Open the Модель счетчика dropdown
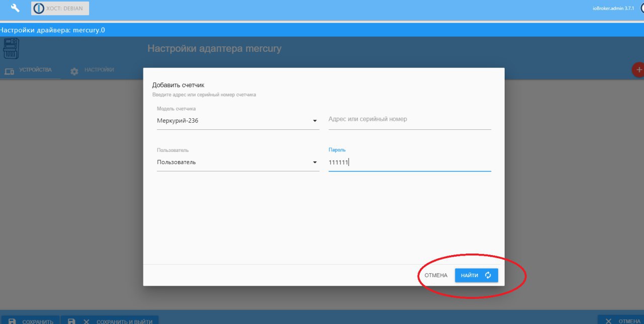 pos(238,121)
